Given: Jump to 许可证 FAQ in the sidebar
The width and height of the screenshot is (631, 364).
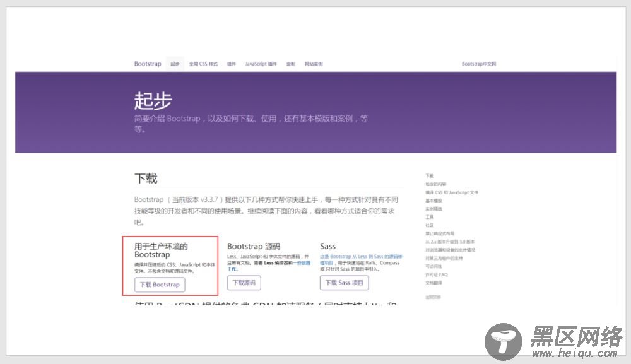Looking at the screenshot, I should (437, 274).
